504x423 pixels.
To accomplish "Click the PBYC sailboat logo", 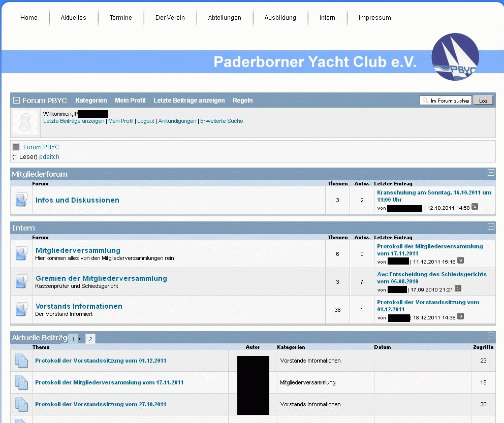I will point(455,57).
